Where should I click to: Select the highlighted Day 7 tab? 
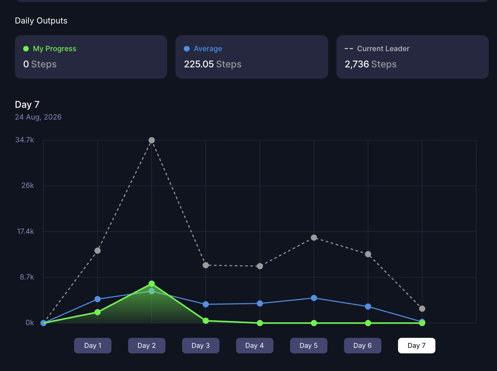click(417, 346)
